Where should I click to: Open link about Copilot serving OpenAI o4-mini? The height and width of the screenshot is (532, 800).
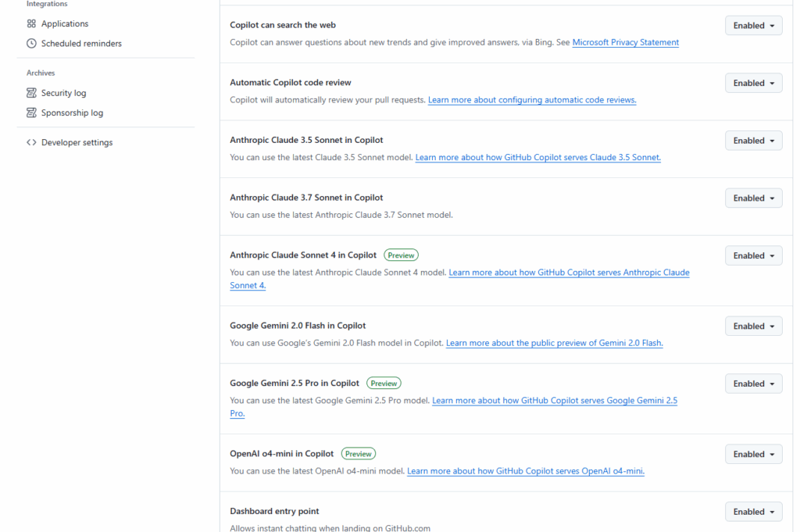526,471
